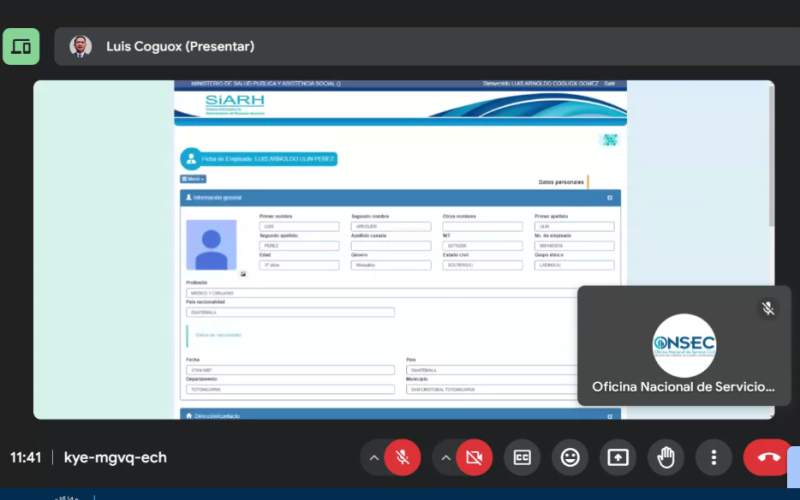Turn on the camera
The width and height of the screenshot is (800, 500).
pos(474,457)
